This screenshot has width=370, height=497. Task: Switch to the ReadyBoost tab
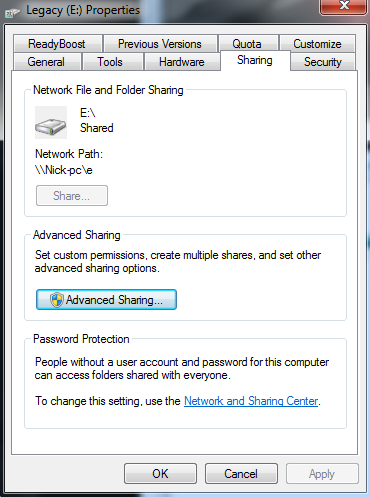click(57, 44)
